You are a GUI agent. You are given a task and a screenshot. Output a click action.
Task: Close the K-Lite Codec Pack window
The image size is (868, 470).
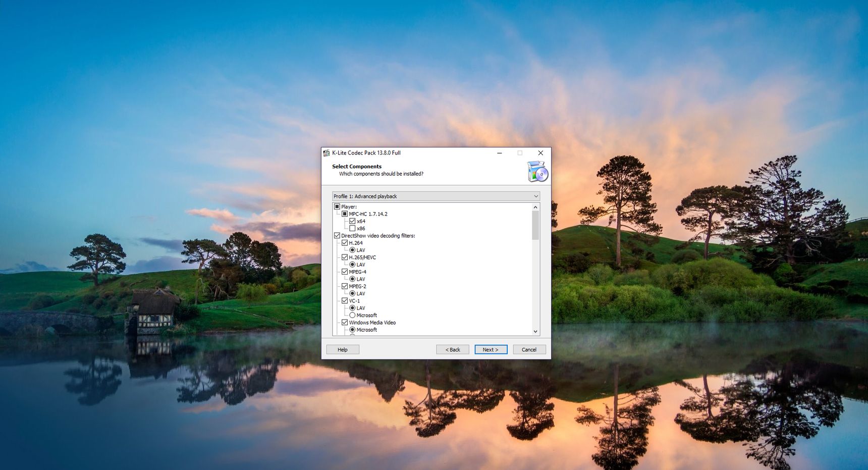[x=540, y=153]
